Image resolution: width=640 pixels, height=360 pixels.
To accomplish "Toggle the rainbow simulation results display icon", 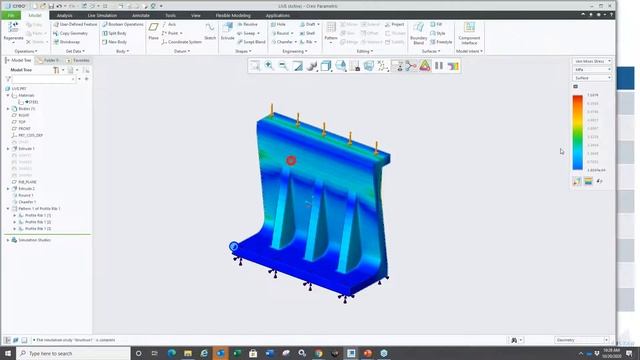I will click(x=453, y=66).
